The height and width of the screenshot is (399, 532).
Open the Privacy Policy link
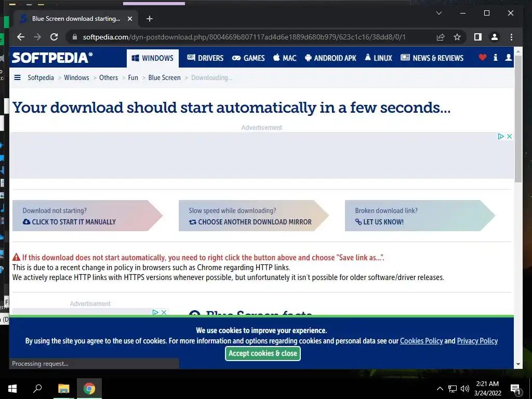click(x=477, y=341)
